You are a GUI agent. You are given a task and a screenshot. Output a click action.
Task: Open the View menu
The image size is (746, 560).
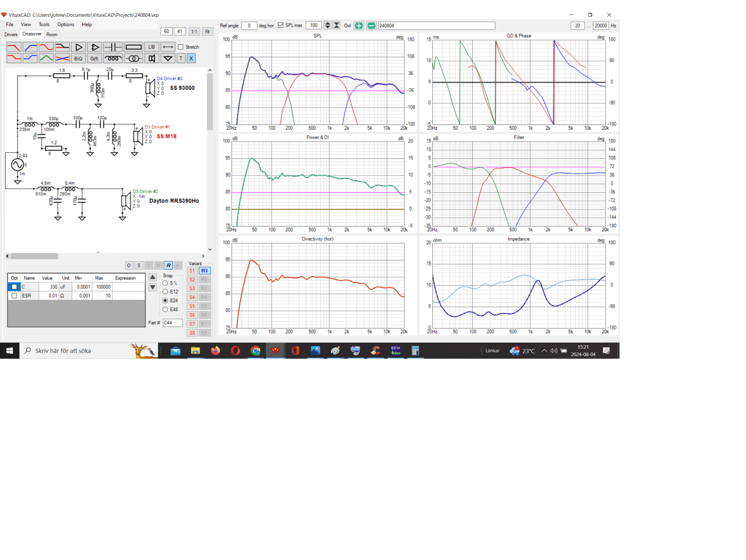pyautogui.click(x=26, y=24)
